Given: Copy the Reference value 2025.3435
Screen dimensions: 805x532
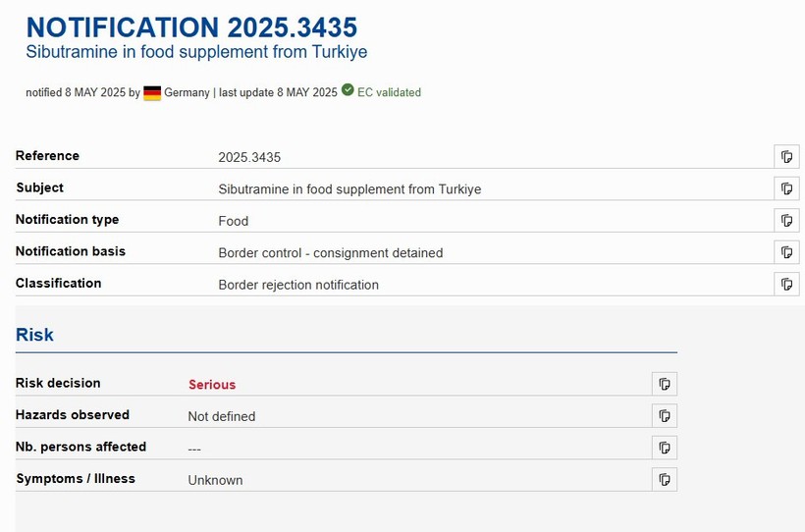Looking at the screenshot, I should point(786,157).
